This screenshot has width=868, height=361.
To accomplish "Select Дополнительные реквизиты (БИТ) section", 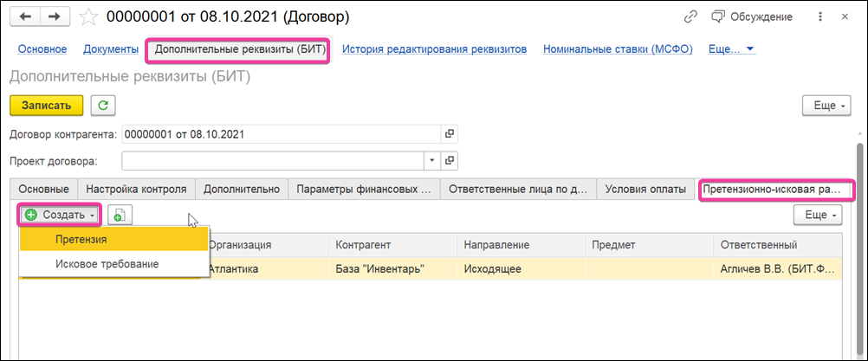I will [238, 49].
